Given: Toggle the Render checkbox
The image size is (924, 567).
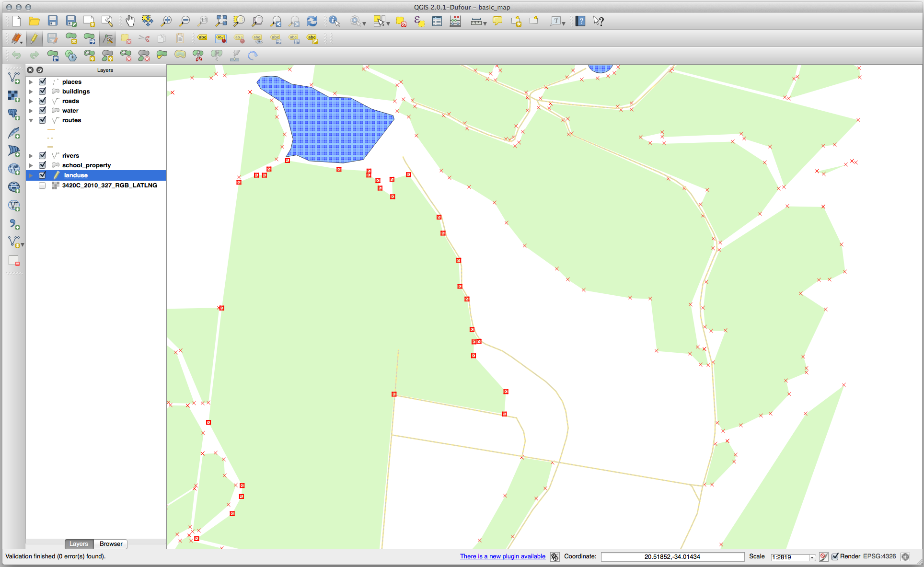Looking at the screenshot, I should click(x=835, y=556).
